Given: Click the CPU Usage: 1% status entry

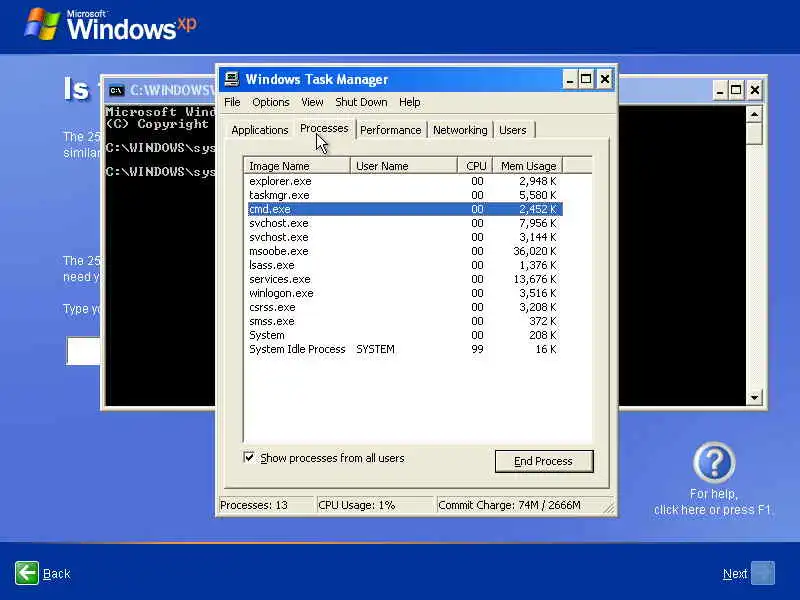Looking at the screenshot, I should [x=374, y=505].
